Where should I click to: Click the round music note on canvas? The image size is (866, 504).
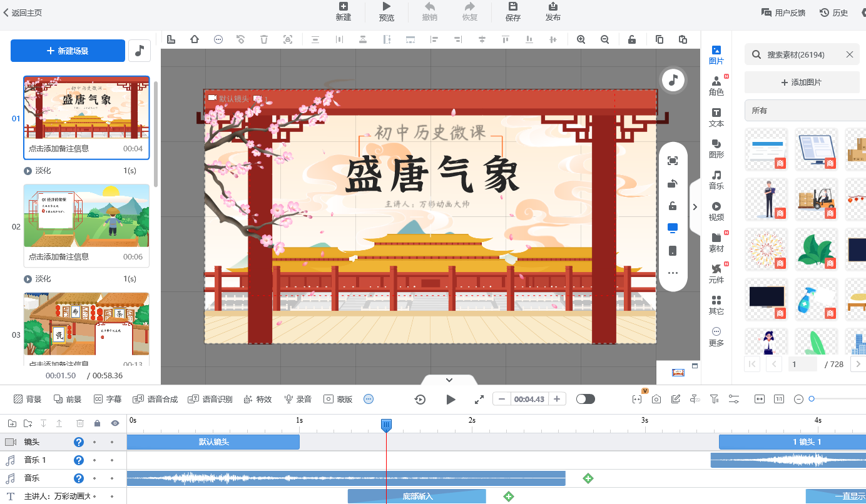coord(673,80)
